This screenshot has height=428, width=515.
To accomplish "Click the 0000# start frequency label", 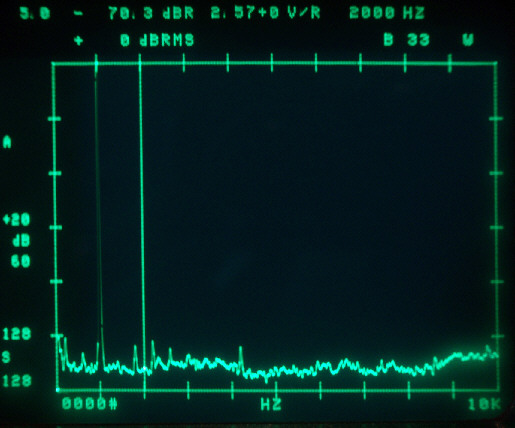I will point(89,404).
